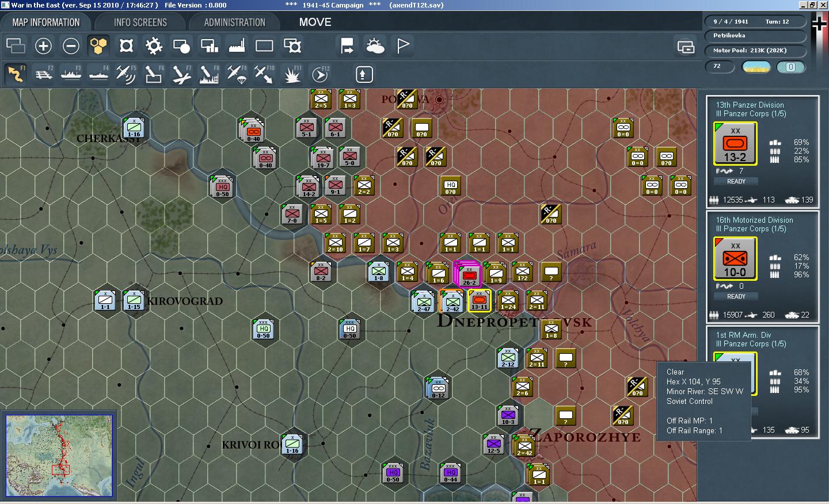Switch to the Administration tab

235,22
